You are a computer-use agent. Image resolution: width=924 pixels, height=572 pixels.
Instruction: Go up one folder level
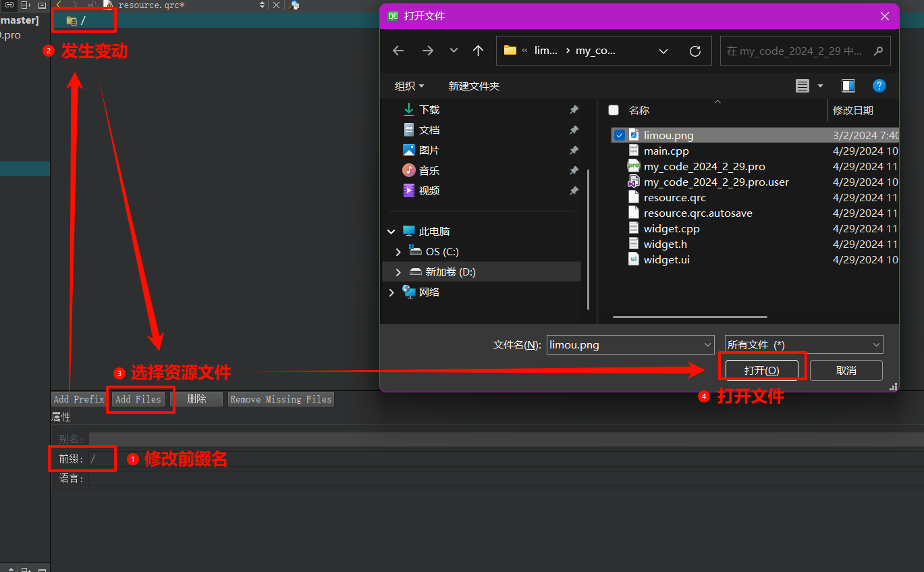coord(478,51)
